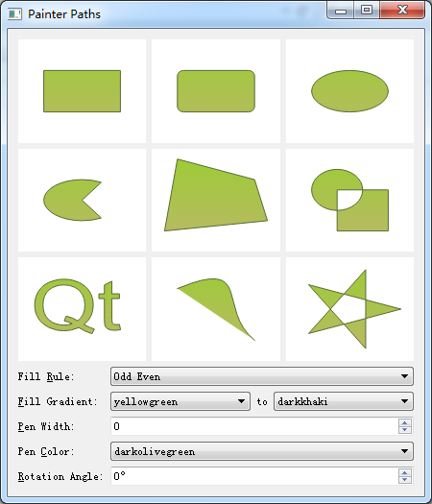This screenshot has height=504, width=432.
Task: Decrease Pen Width with the down arrow
Action: (x=405, y=430)
